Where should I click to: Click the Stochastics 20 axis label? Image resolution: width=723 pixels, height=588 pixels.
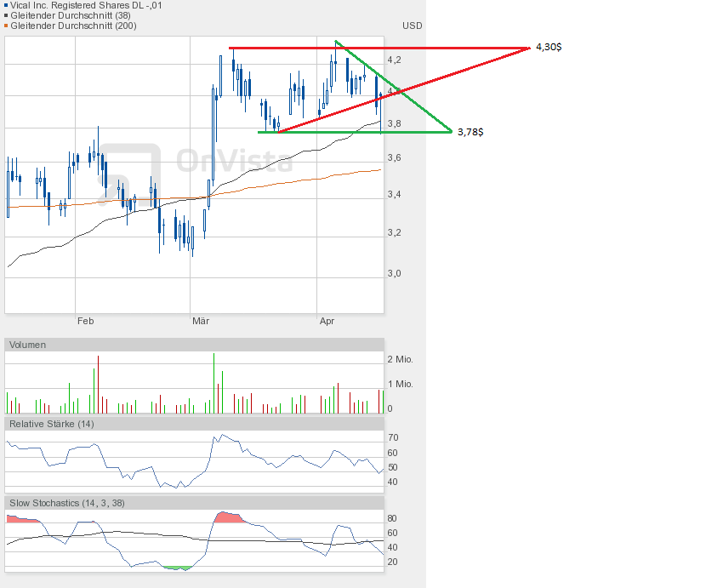pos(392,562)
